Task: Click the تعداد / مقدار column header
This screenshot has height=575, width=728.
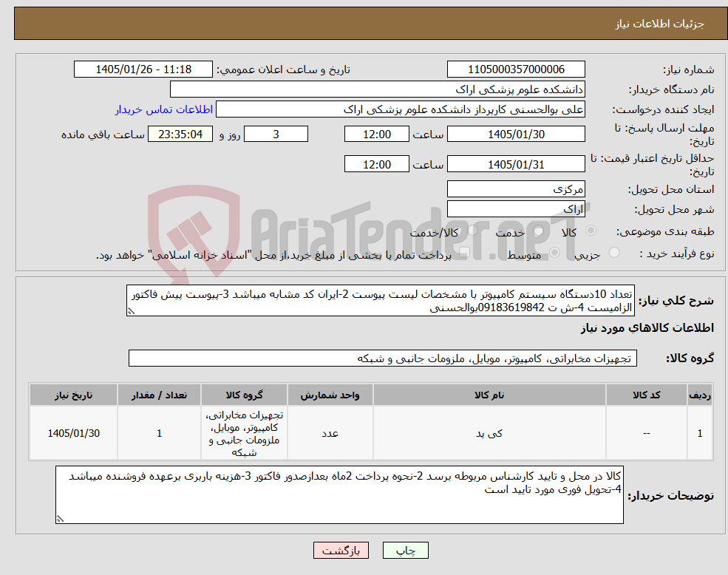Action: point(159,395)
